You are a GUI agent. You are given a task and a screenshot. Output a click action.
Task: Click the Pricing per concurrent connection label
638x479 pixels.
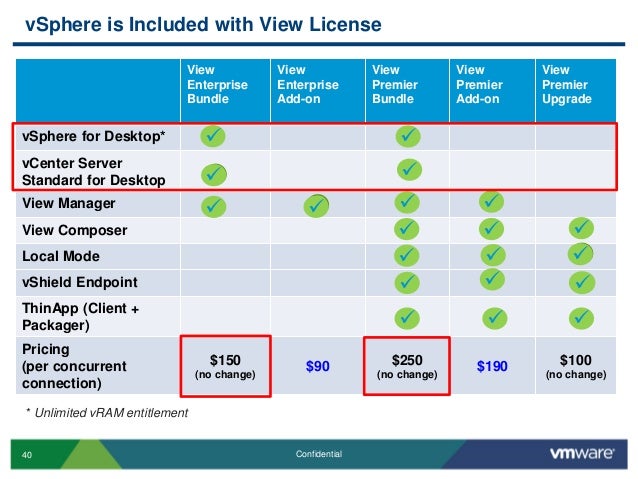[74, 366]
